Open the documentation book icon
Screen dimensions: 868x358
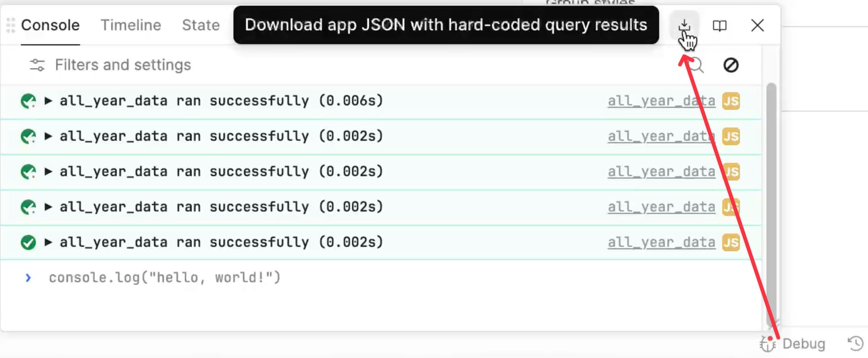[x=719, y=25]
